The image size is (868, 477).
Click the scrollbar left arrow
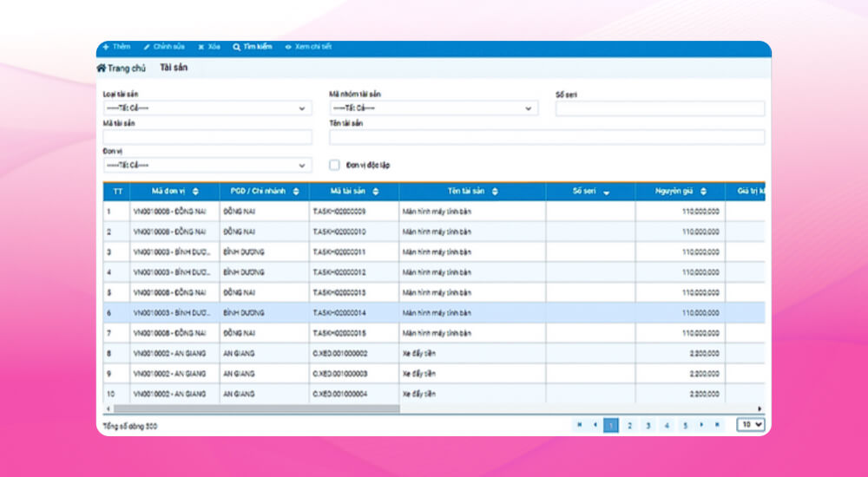108,409
